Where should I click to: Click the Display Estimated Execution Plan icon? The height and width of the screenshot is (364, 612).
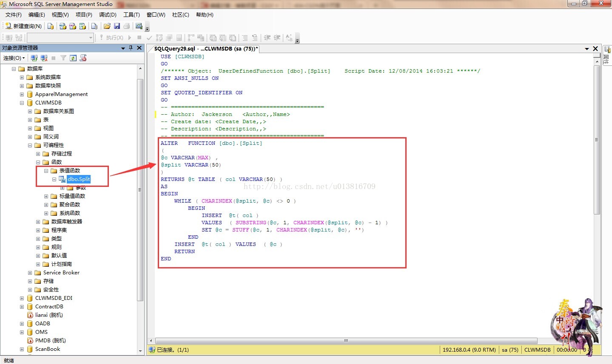(159, 38)
